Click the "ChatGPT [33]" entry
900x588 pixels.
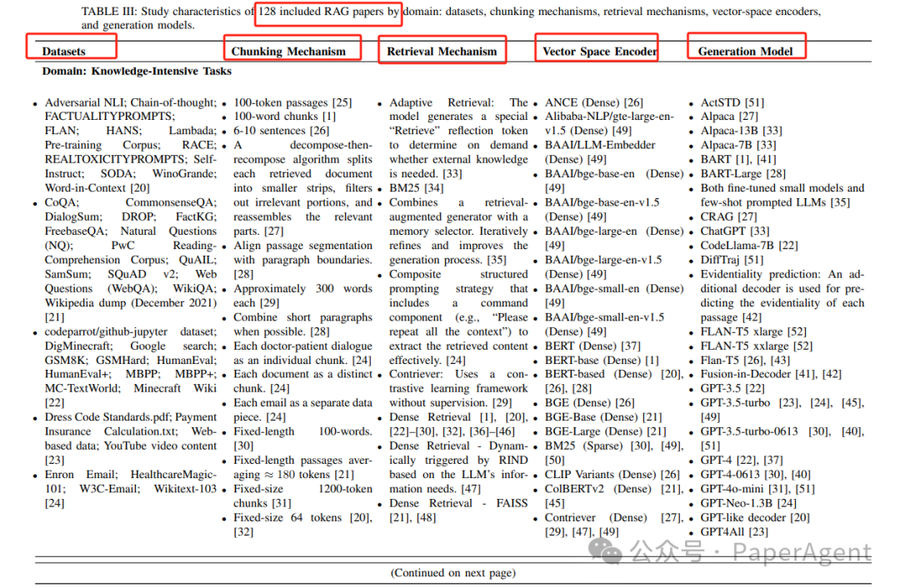(x=735, y=232)
